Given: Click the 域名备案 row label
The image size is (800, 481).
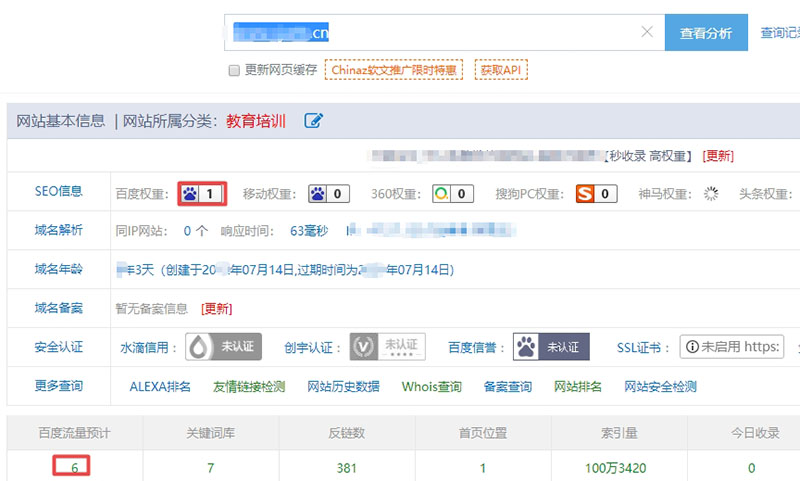Looking at the screenshot, I should (x=59, y=308).
